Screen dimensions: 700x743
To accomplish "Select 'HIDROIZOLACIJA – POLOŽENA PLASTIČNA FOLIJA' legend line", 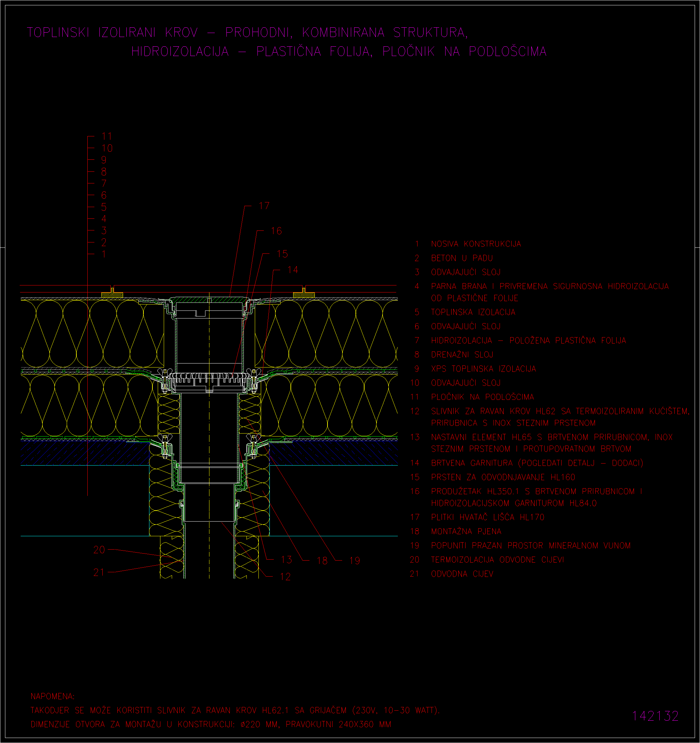I will [x=529, y=340].
